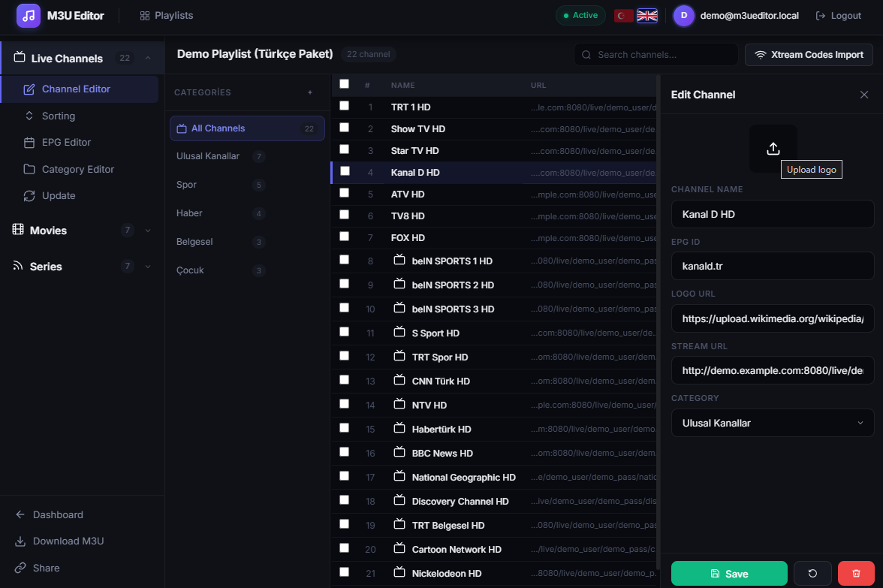Toggle the select-all channels checkbox

click(344, 84)
